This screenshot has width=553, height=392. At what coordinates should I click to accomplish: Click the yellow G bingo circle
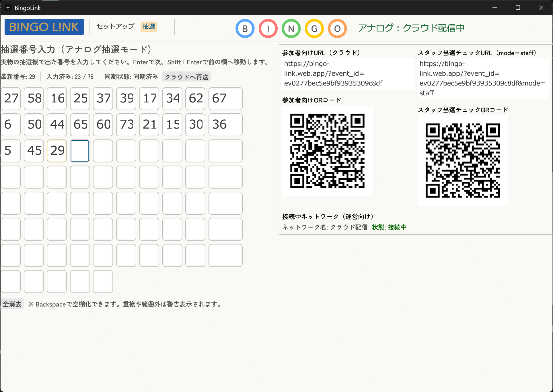point(314,28)
